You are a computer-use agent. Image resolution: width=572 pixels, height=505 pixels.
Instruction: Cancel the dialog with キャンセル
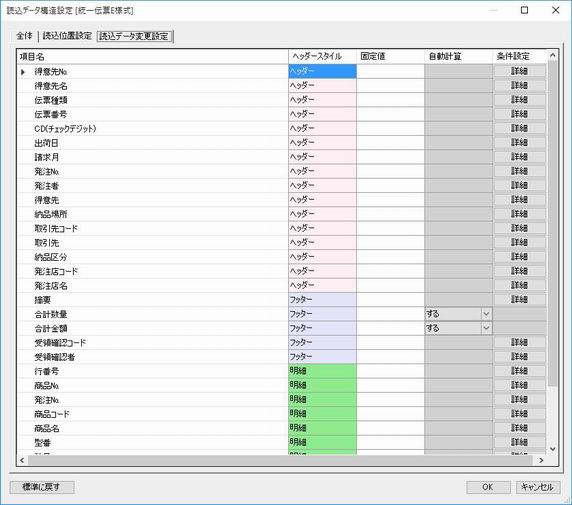[x=538, y=487]
